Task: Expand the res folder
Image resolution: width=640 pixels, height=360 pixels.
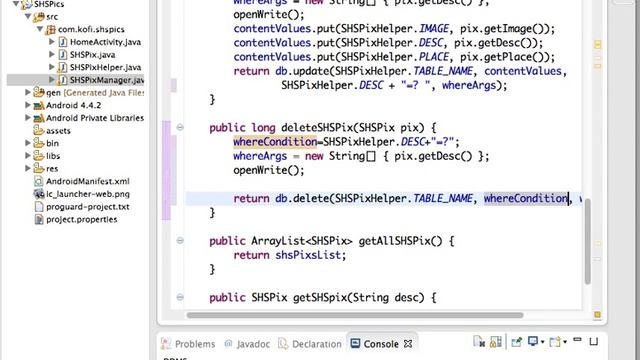Action: tap(28, 168)
